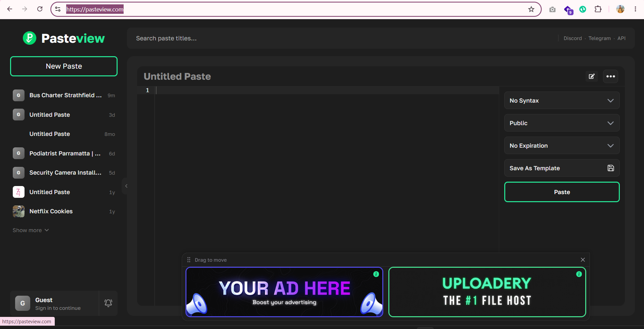Close the floating ad panel
Screen dimensions: 644x329
coord(583,260)
